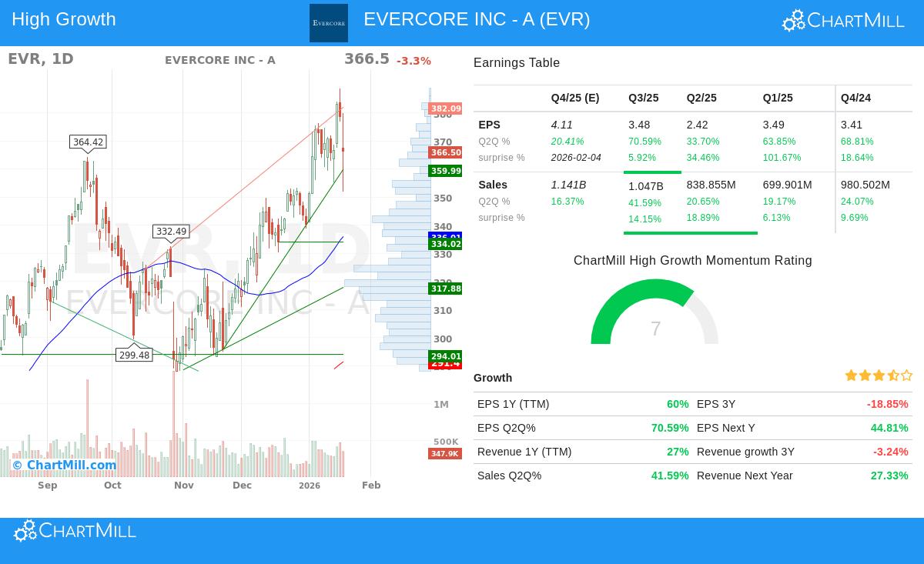Click the empty star in Growth rating

tap(906, 375)
